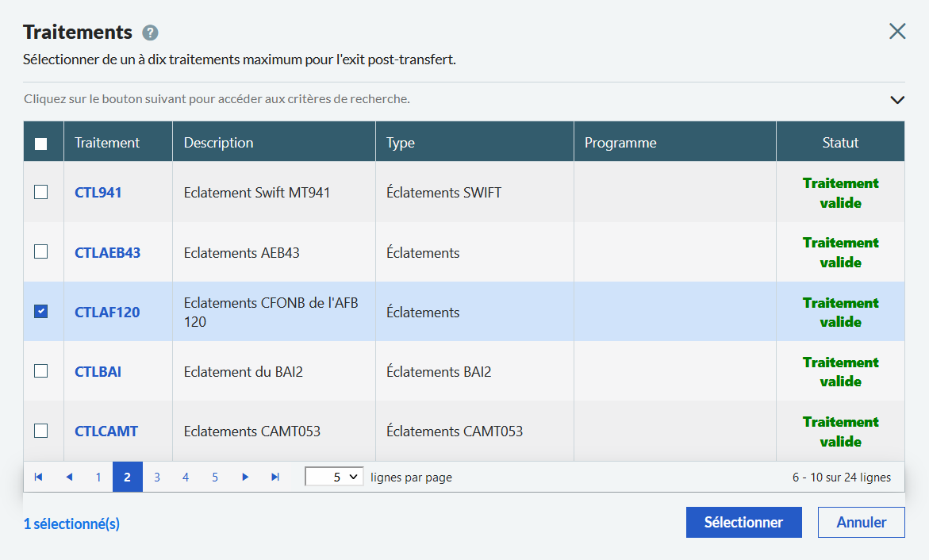Image resolution: width=929 pixels, height=560 pixels.
Task: Check the CTL941 row checkbox
Action: point(41,192)
